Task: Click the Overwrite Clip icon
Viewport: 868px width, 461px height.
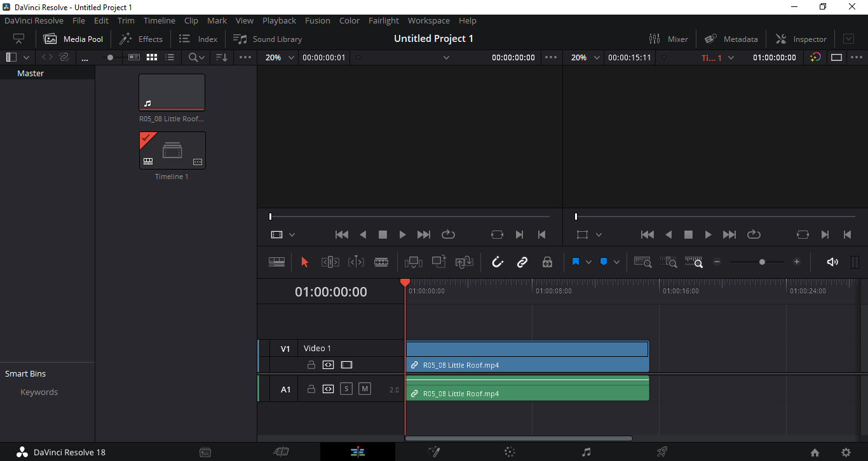Action: [x=438, y=262]
